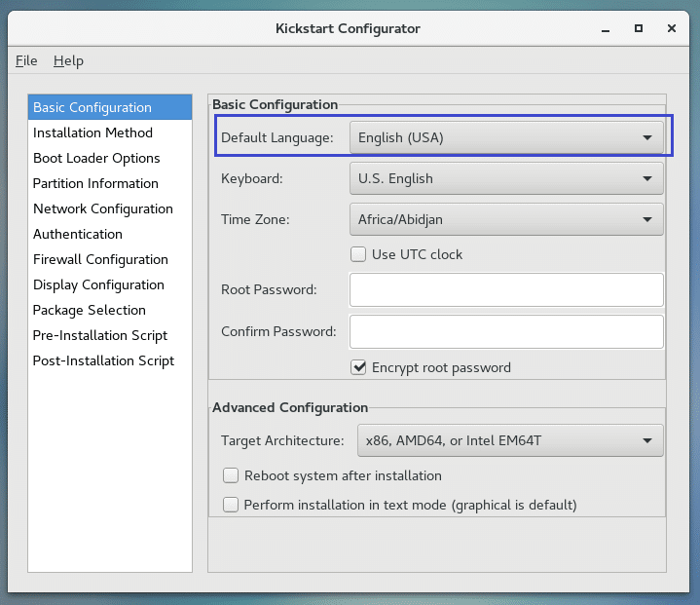Open the Help menu
This screenshot has height=605, width=700.
68,60
